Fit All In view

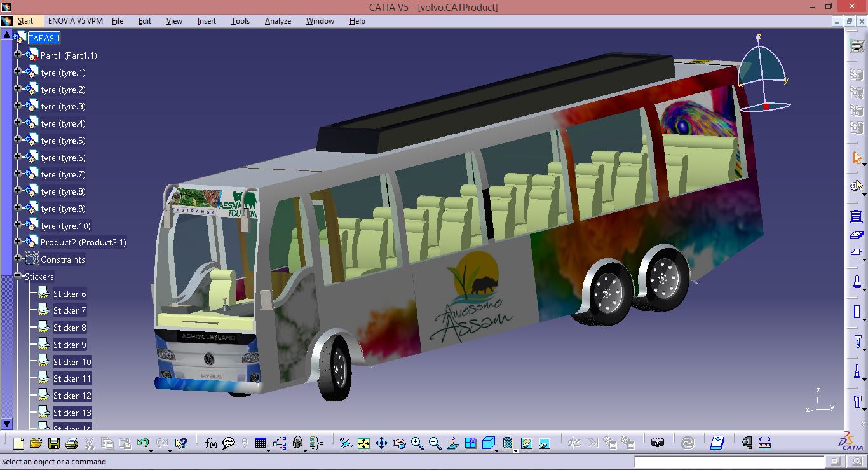pyautogui.click(x=363, y=443)
